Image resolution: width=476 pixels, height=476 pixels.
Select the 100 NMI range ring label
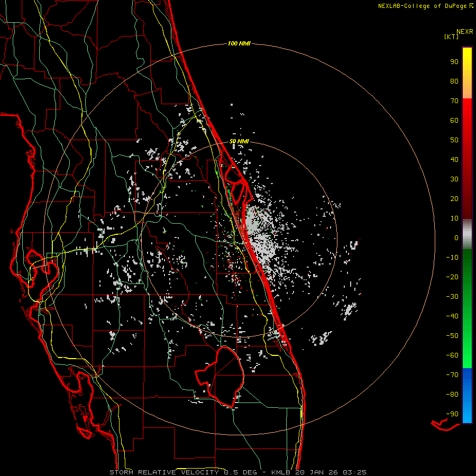tap(239, 43)
